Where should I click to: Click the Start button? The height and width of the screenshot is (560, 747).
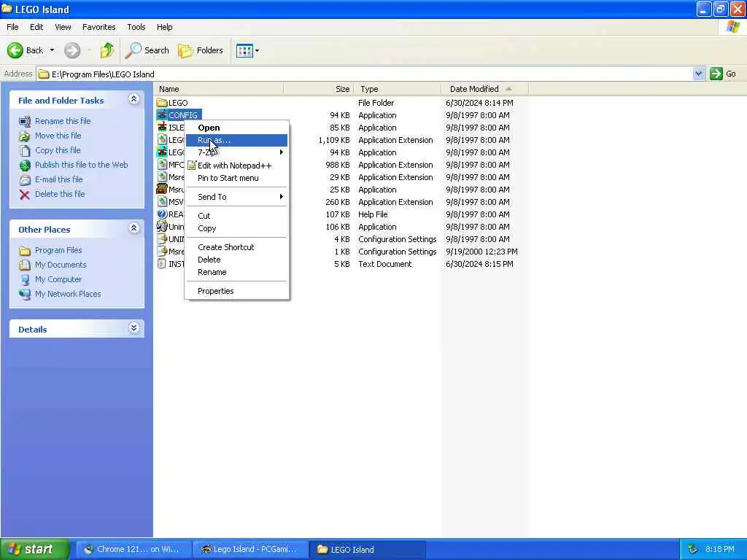click(x=35, y=549)
